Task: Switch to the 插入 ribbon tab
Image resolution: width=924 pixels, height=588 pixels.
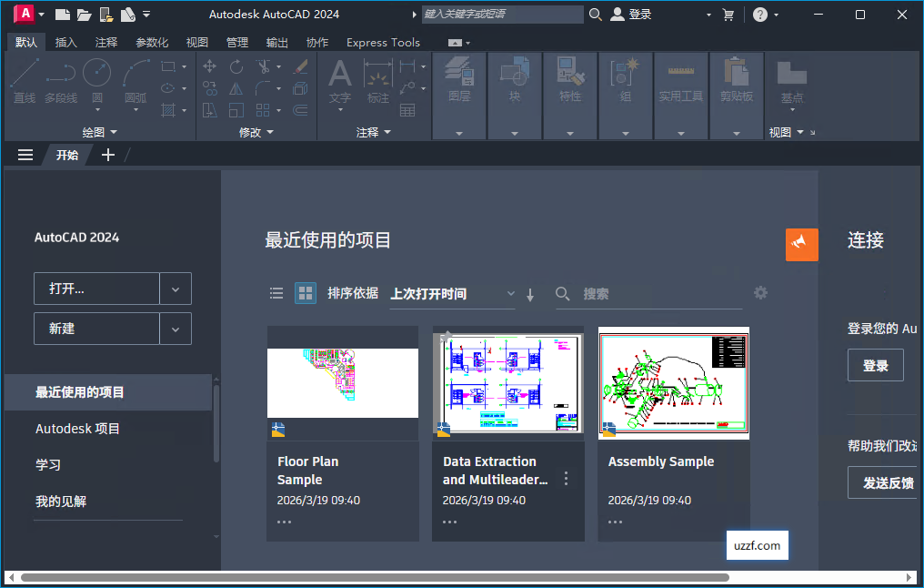Action: point(65,42)
